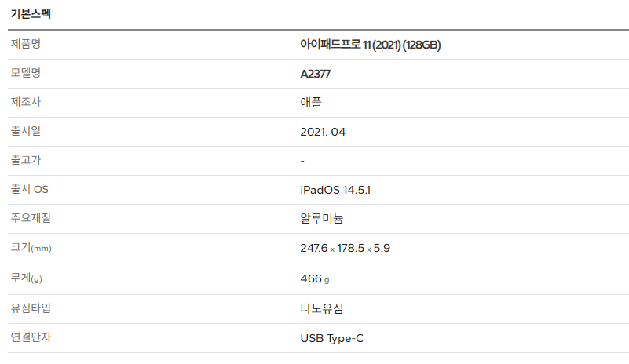Click the 기본스펙 section heading

tap(31, 14)
